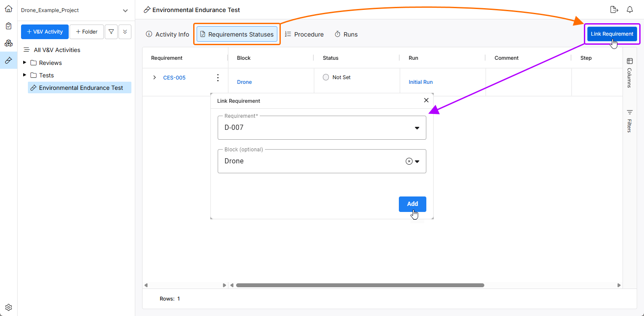Expand the CES-005 requirement row

(155, 78)
